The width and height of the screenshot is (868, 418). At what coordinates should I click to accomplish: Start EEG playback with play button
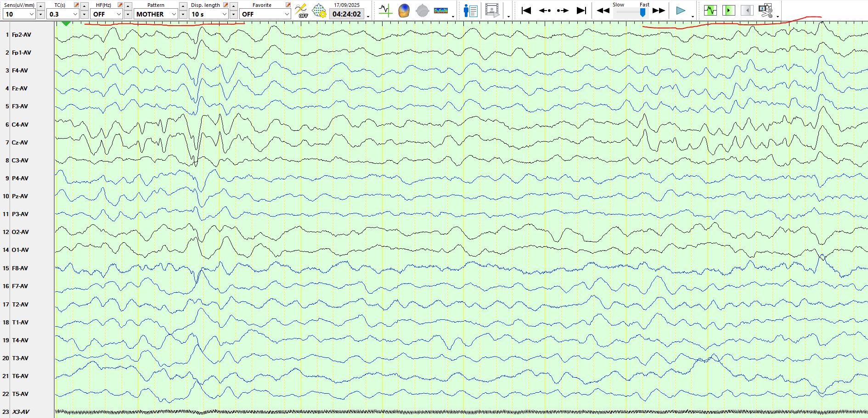pyautogui.click(x=681, y=10)
